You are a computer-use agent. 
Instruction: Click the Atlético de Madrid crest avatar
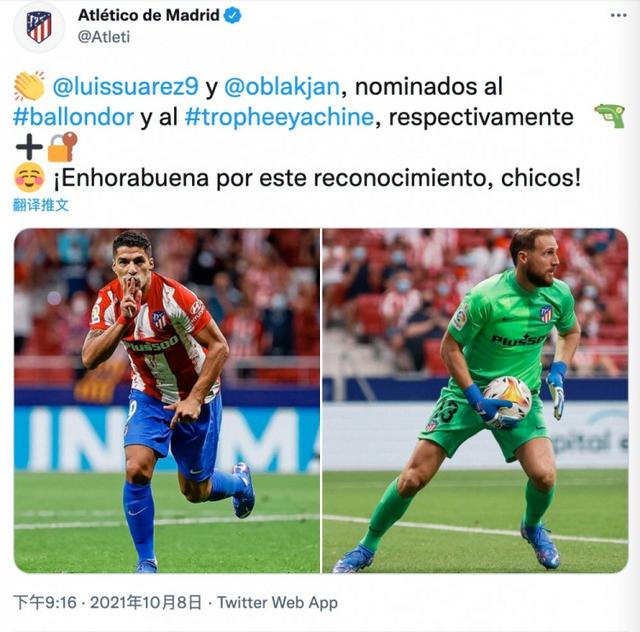coord(39,27)
